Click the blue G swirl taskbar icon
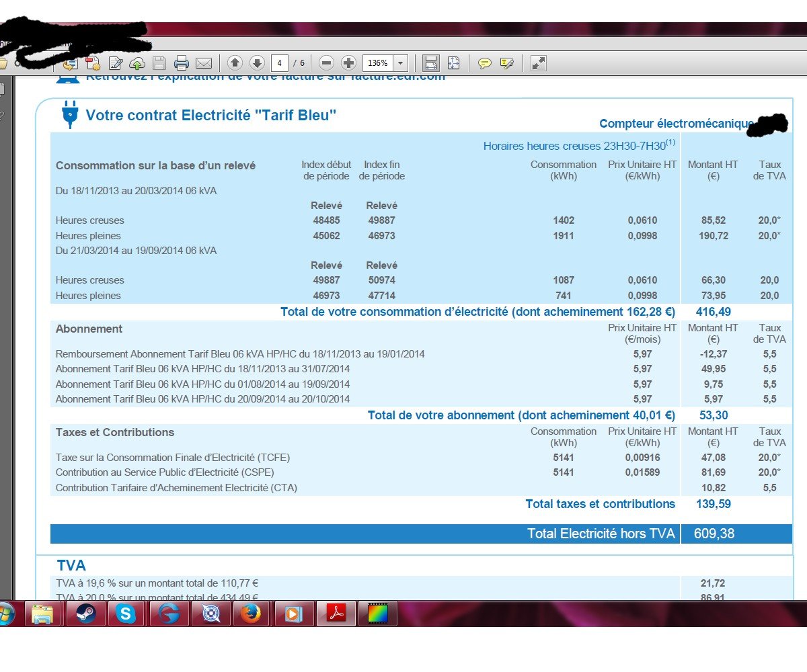The width and height of the screenshot is (807, 672). (x=168, y=614)
